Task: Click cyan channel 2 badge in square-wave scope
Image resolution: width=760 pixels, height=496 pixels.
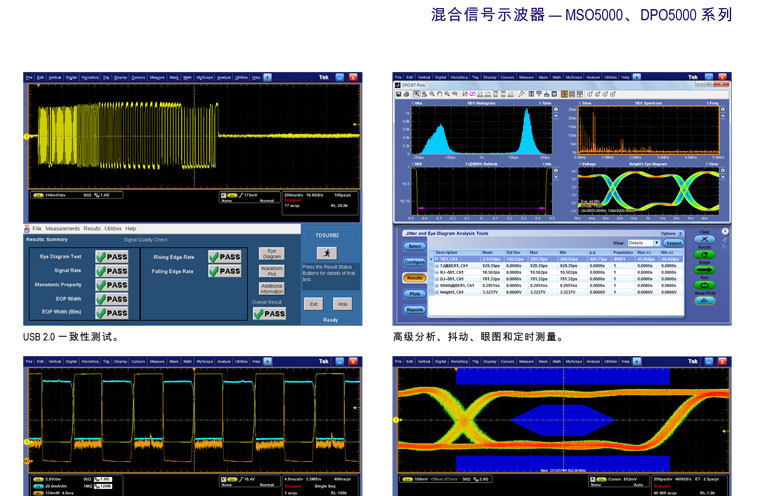Action: click(38, 486)
